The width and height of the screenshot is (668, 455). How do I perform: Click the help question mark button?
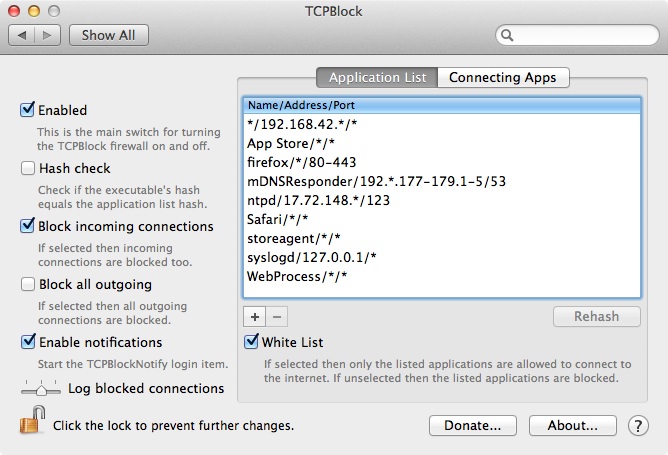638,426
